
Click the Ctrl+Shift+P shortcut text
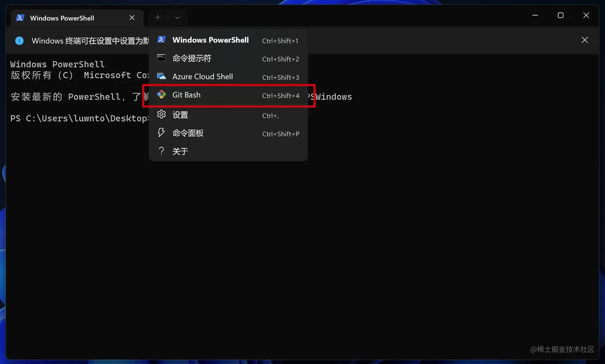pyautogui.click(x=280, y=134)
